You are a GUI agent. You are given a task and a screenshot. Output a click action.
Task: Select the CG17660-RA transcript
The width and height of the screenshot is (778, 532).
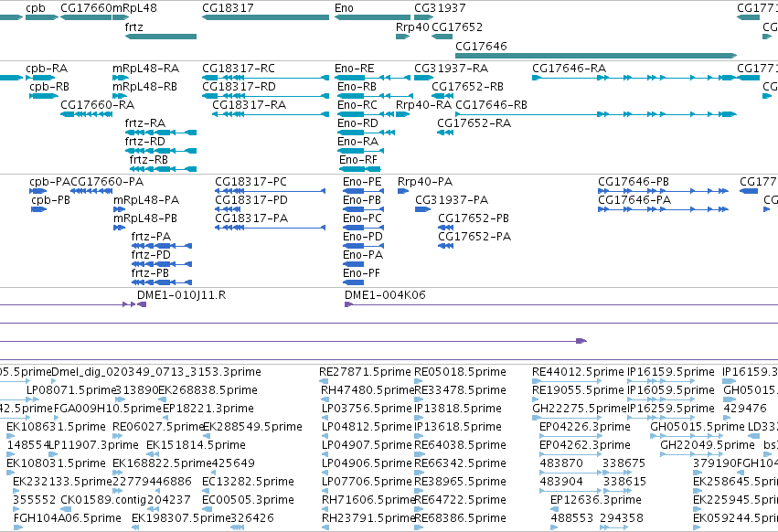pos(86,114)
